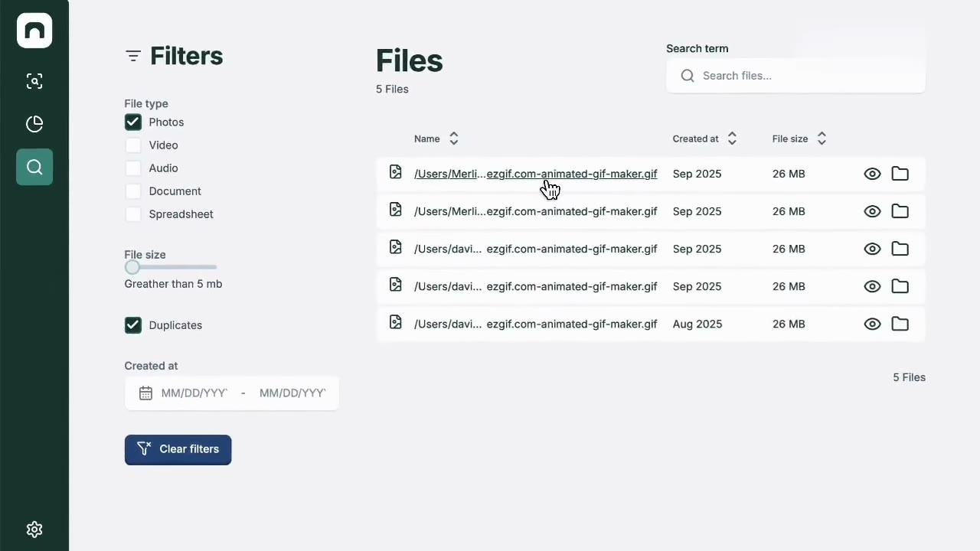Sort files by Name column arrows
This screenshot has width=980, height=551.
pyautogui.click(x=454, y=139)
